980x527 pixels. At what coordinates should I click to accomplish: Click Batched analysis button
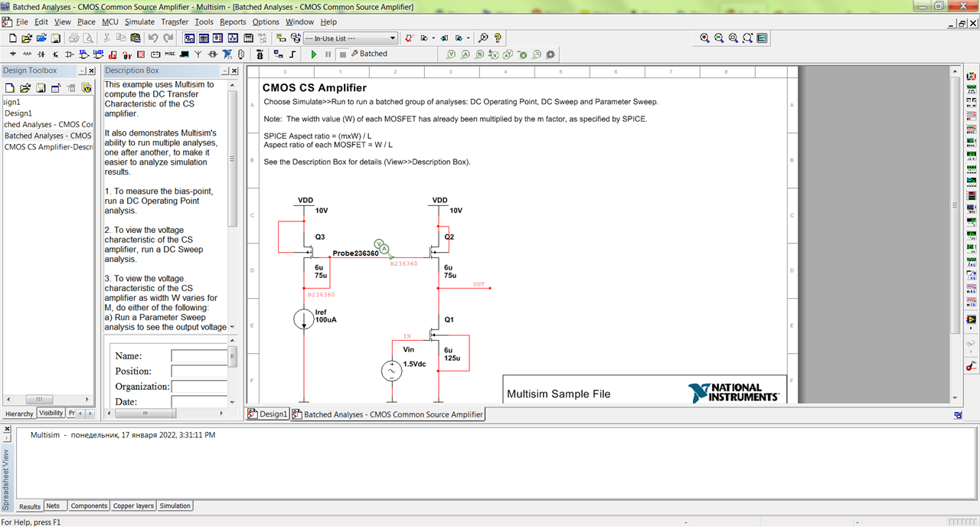click(370, 54)
